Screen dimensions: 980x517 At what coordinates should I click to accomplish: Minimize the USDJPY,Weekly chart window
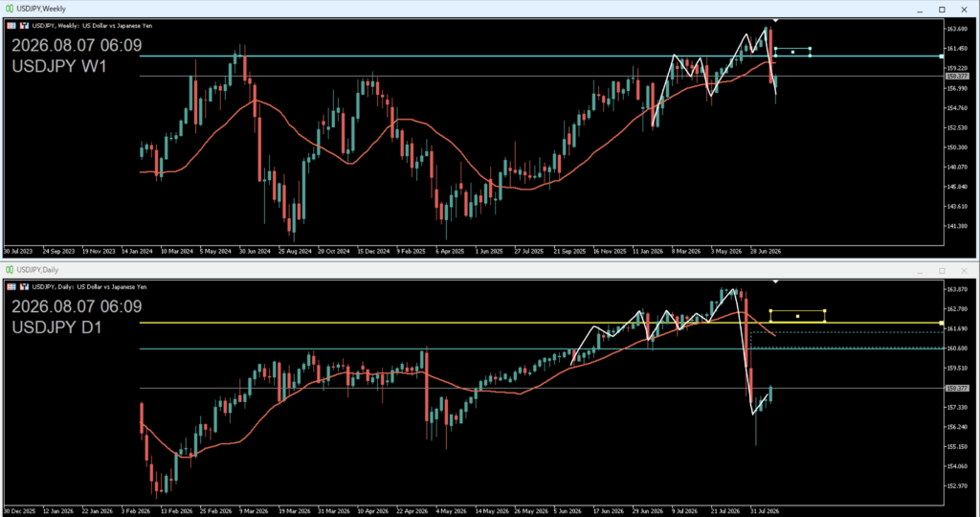tap(920, 10)
